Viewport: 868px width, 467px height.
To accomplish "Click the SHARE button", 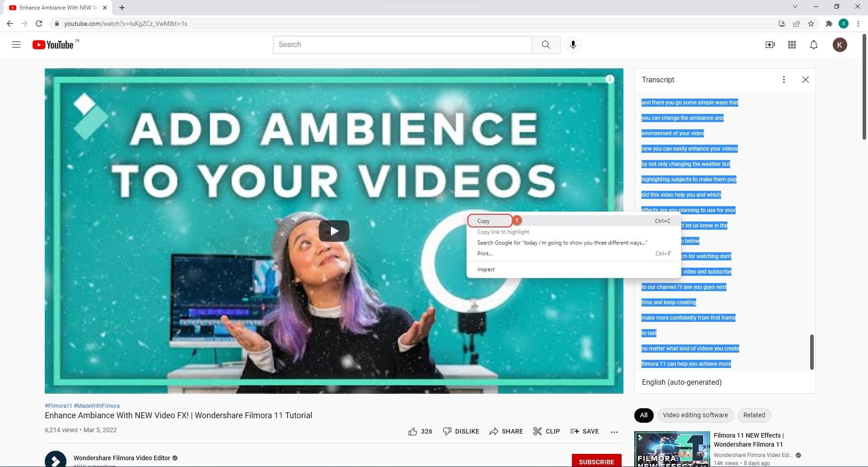I will [x=506, y=431].
